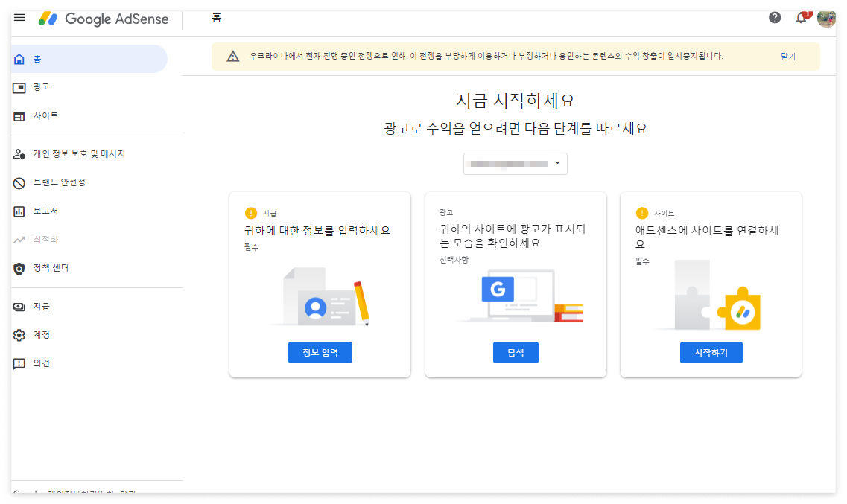Open 정책 센터 menu item
847x504 pixels.
coord(51,268)
